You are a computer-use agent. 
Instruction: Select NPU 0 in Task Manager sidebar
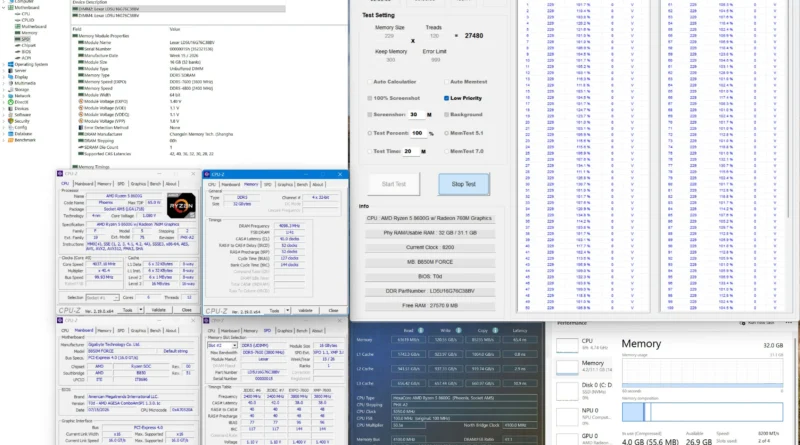pos(584,416)
